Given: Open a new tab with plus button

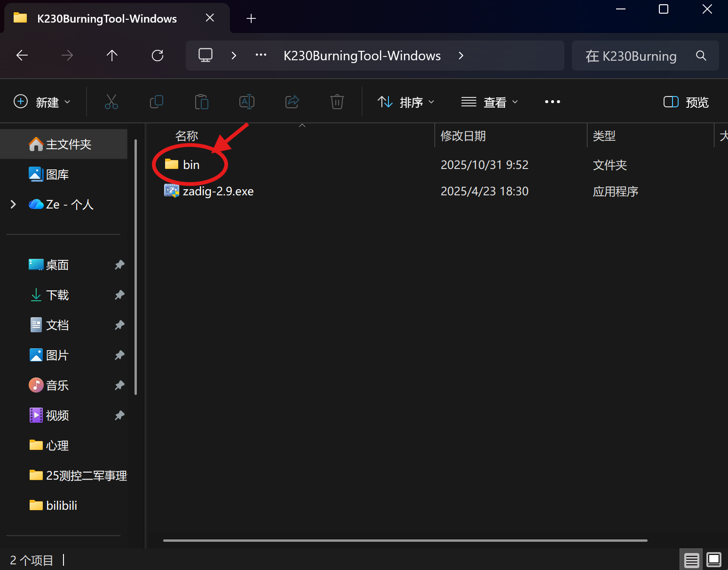Looking at the screenshot, I should pos(251,18).
